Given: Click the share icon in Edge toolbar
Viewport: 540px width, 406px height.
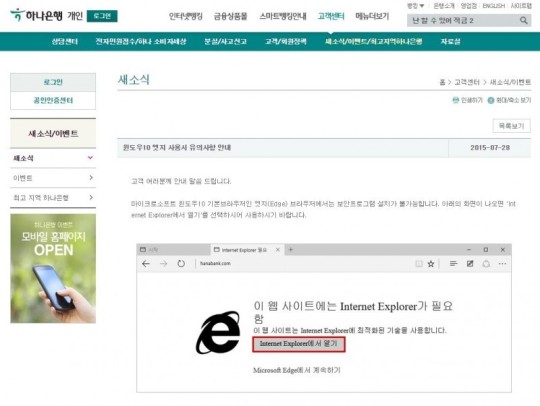Looking at the screenshot, I should (x=486, y=264).
